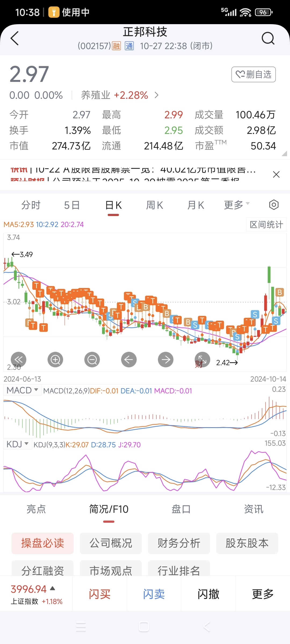Open 区间统计 range statistics
Viewport: 290px width, 644px height.
point(266,224)
